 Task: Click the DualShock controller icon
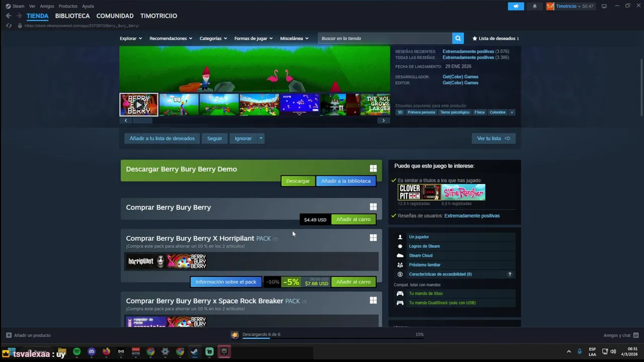pyautogui.click(x=400, y=303)
